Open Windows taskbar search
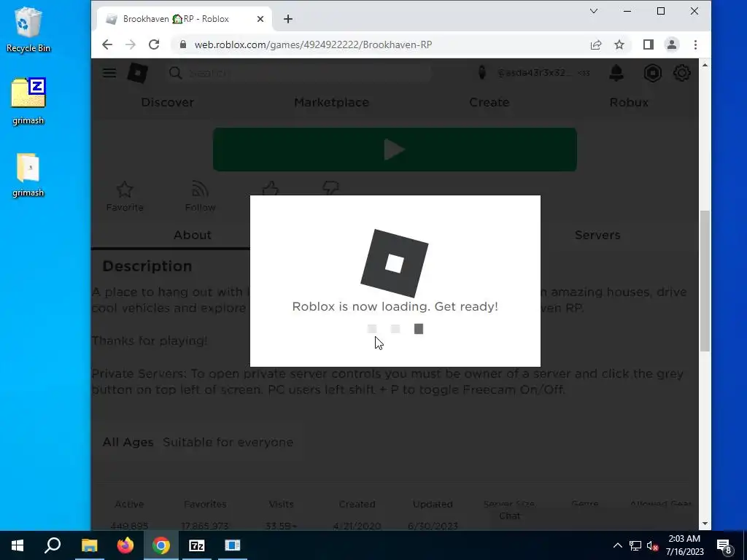 (x=53, y=545)
